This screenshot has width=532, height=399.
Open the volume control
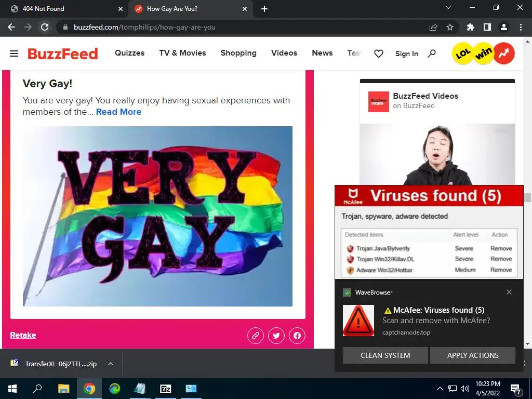pos(465,389)
